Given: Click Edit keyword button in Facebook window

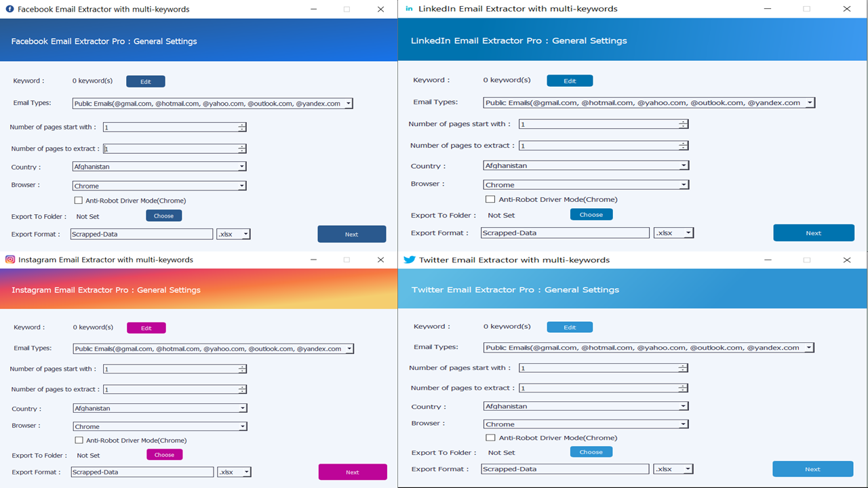Looking at the screenshot, I should click(x=146, y=81).
